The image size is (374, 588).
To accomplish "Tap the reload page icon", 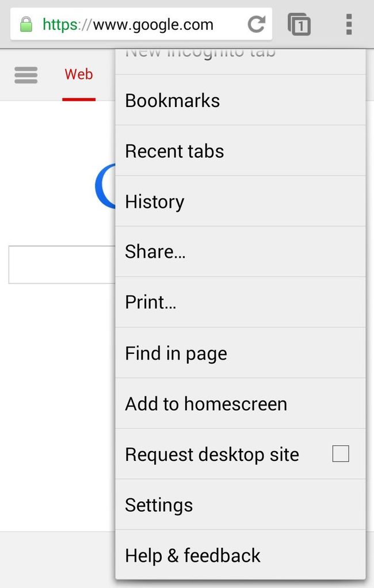I will 256,24.
